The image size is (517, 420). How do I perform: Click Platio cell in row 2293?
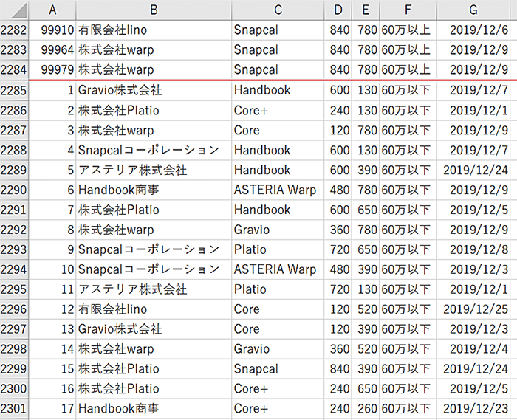[x=278, y=249]
